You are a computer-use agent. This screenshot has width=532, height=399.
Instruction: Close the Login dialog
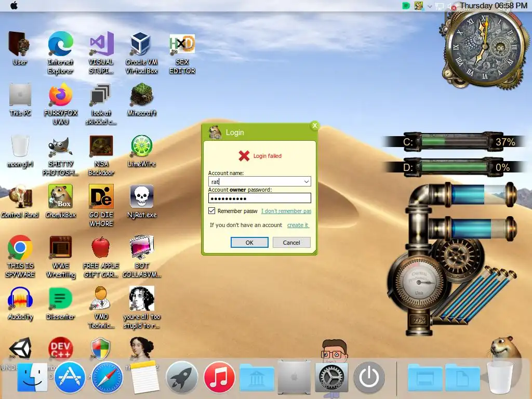314,126
